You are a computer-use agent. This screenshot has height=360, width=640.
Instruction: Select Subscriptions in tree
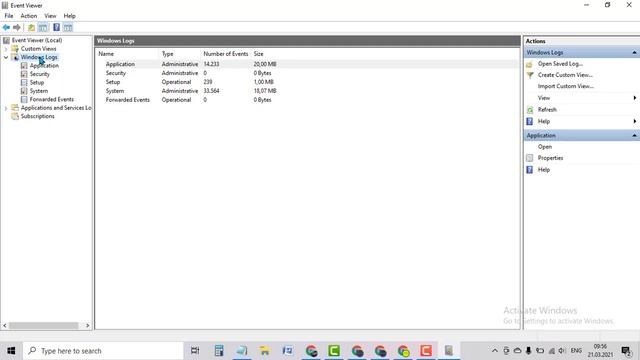[x=38, y=116]
